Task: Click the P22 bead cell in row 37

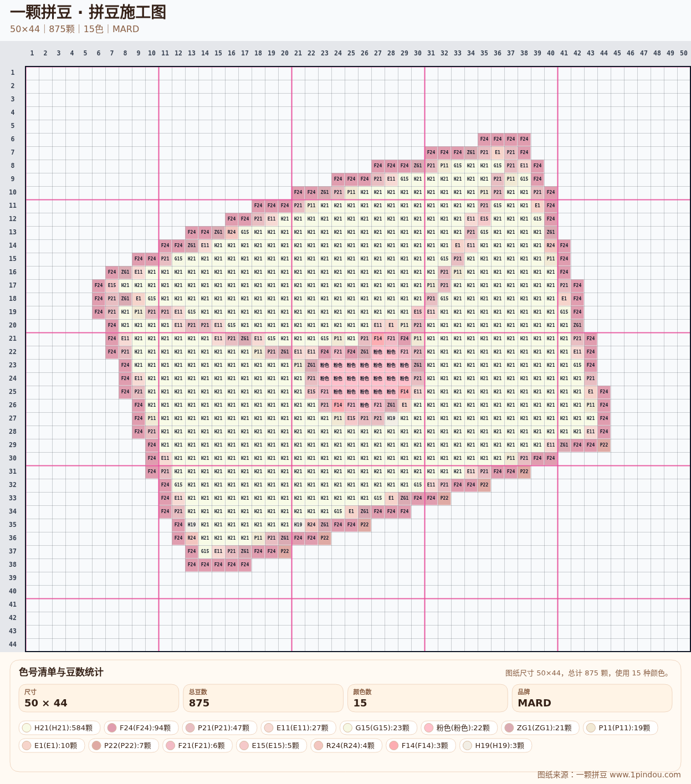Action: pyautogui.click(x=285, y=551)
